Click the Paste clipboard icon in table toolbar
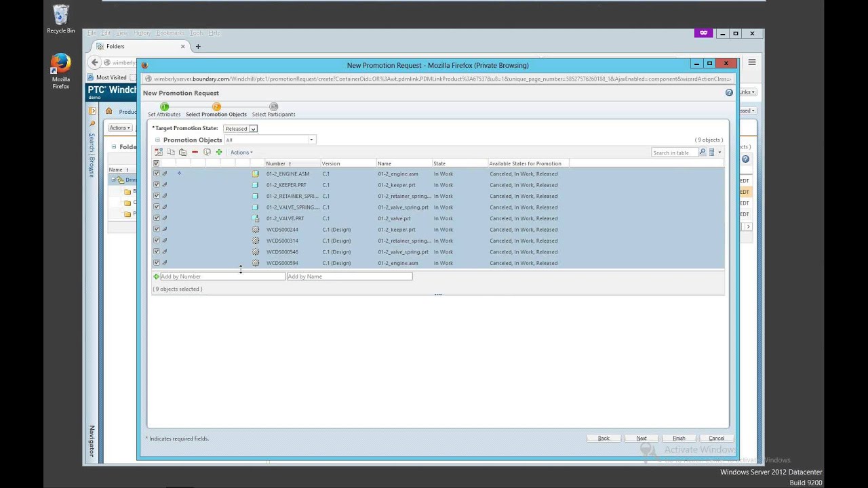868x488 pixels. (x=182, y=152)
